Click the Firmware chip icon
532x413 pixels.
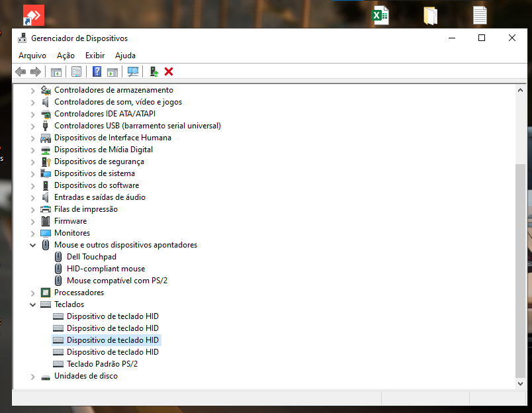(x=46, y=221)
